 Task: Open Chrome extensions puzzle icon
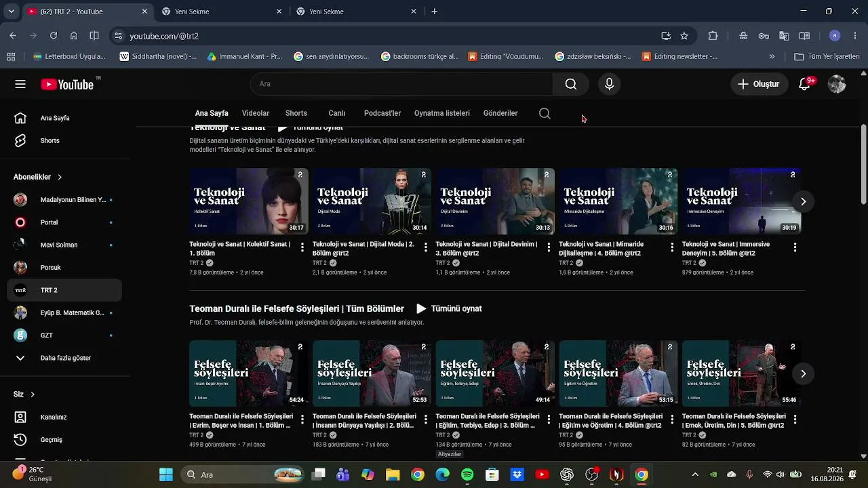tap(713, 36)
